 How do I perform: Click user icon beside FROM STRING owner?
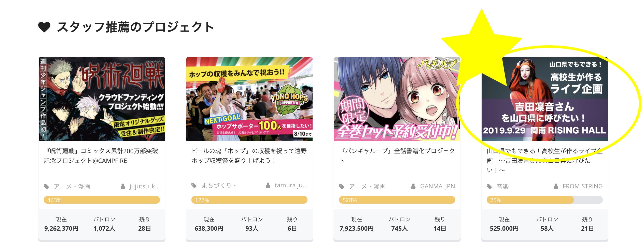pyautogui.click(x=556, y=186)
